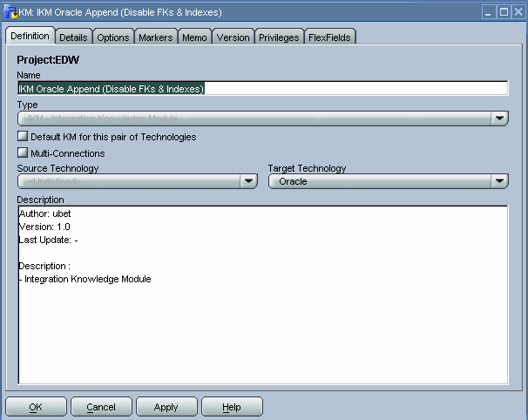Click inside the Description text area
The height and width of the screenshot is (420, 528).
click(262, 295)
